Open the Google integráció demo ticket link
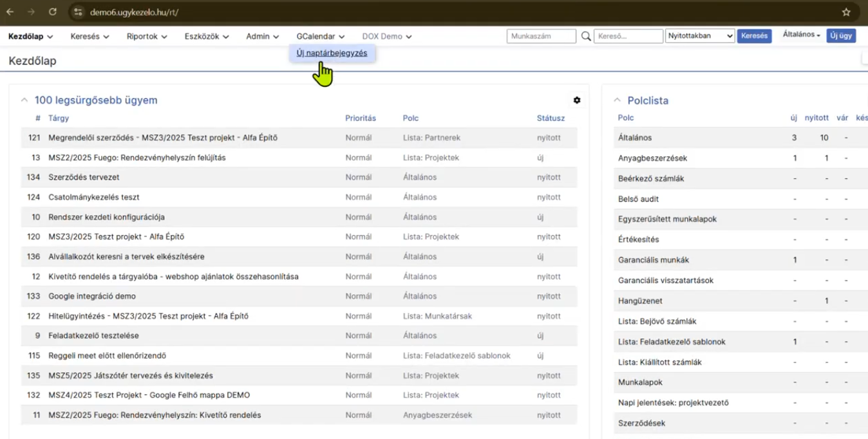Image resolution: width=868 pixels, height=439 pixels. pyautogui.click(x=91, y=296)
